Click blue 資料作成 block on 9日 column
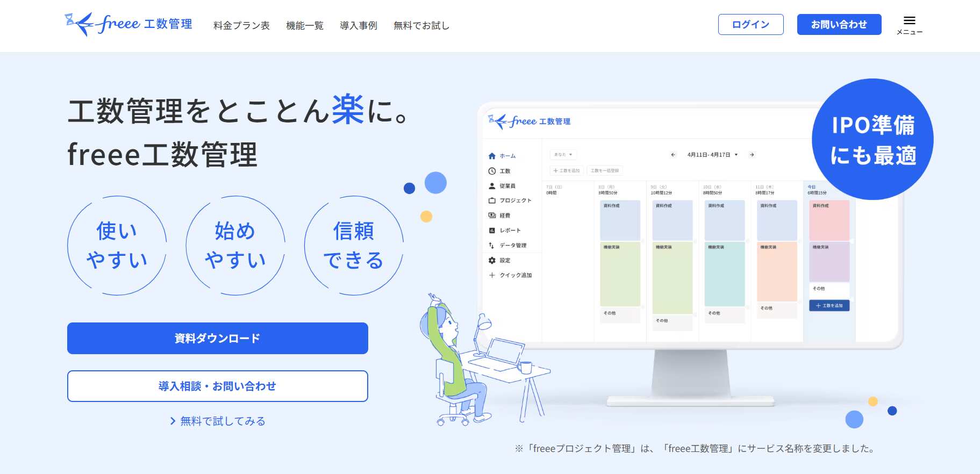980x474 pixels. [673, 220]
